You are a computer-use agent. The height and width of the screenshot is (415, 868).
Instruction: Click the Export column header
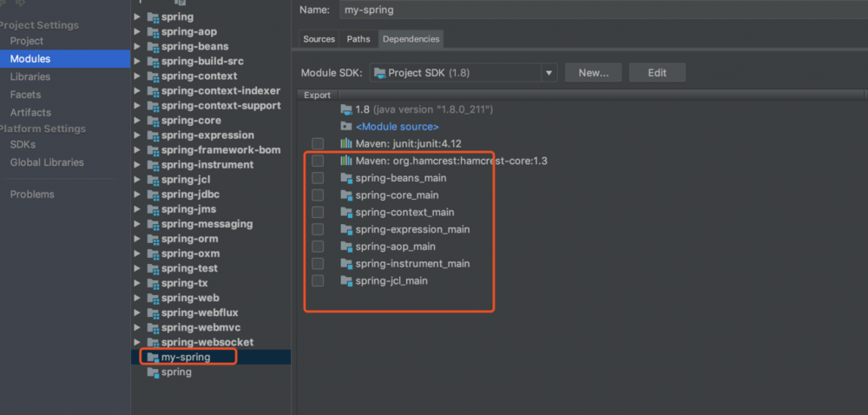point(317,96)
